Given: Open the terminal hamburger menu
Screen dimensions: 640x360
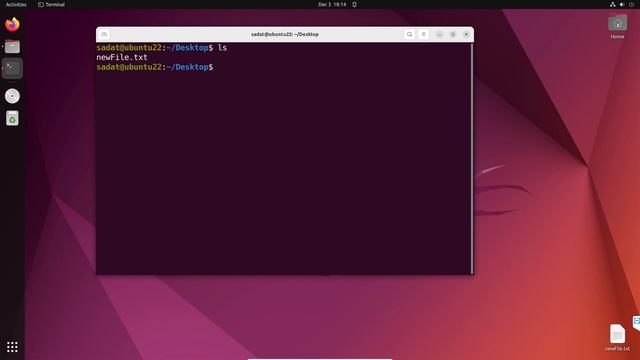Looking at the screenshot, I should click(424, 34).
